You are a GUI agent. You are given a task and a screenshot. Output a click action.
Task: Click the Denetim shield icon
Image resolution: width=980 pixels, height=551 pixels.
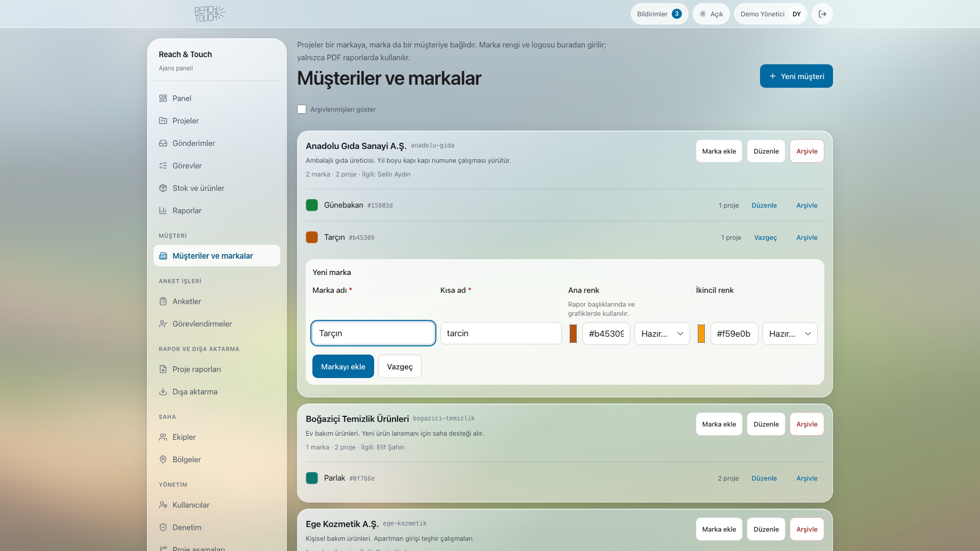point(163,528)
